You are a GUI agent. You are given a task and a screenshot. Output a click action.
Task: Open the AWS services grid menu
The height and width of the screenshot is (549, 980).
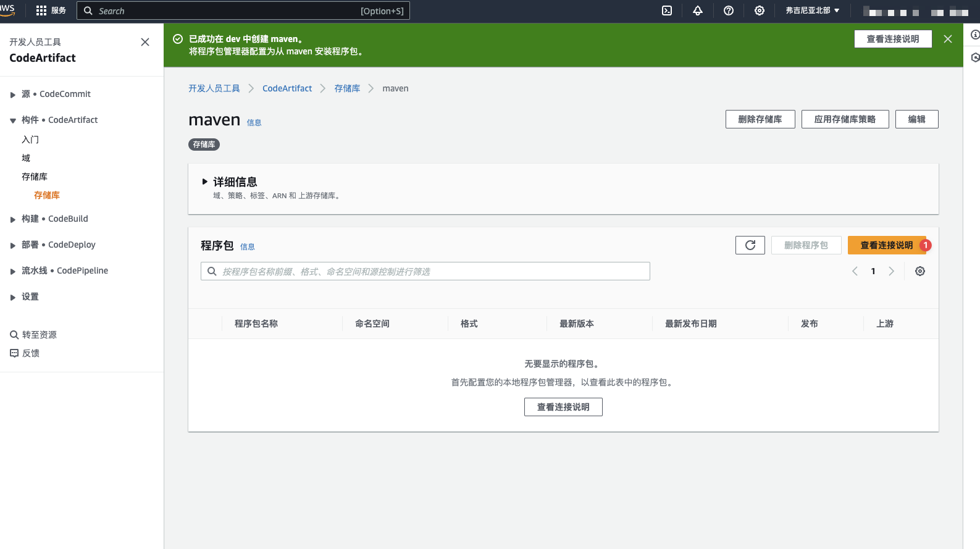click(x=41, y=10)
